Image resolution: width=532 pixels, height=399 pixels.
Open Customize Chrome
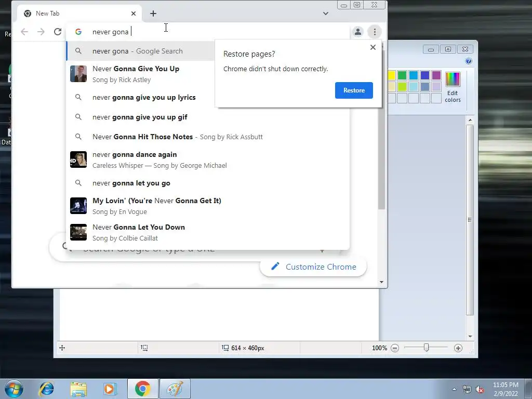313,267
